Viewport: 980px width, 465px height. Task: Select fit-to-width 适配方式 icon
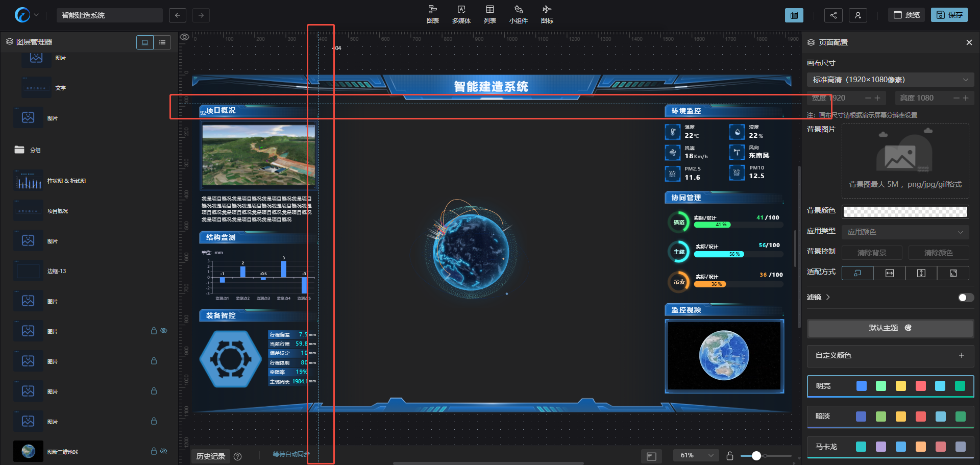click(x=889, y=273)
